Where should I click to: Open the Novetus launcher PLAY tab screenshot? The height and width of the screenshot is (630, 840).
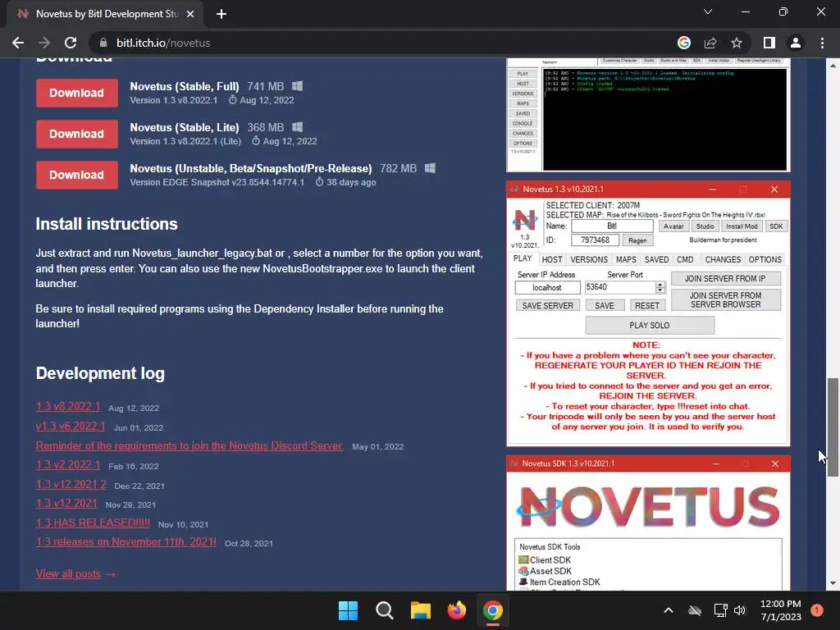pyautogui.click(x=648, y=313)
